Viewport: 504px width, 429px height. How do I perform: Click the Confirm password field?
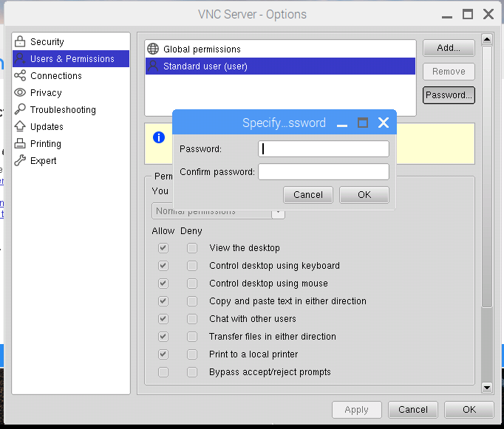(x=323, y=172)
